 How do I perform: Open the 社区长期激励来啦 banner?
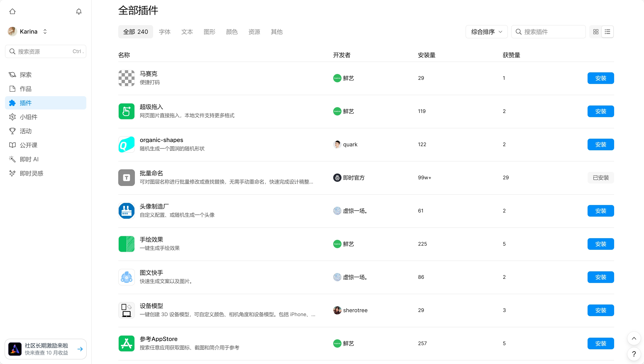[45, 349]
